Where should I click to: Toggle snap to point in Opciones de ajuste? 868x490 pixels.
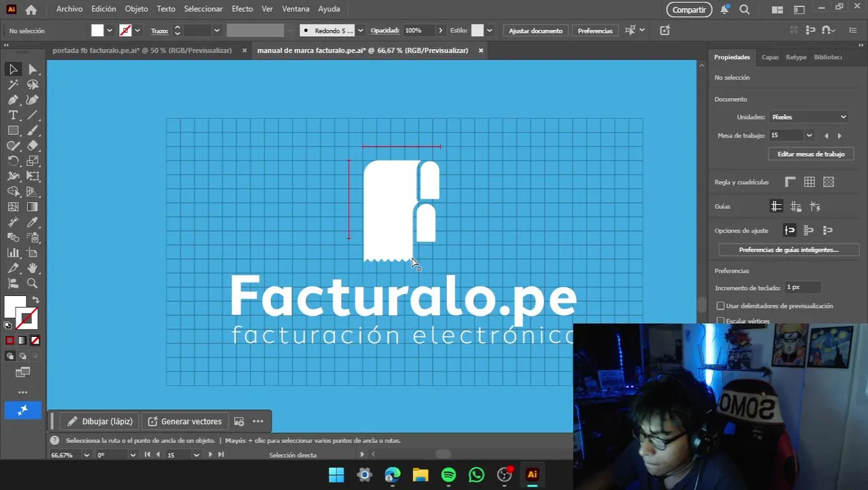pyautogui.click(x=790, y=230)
